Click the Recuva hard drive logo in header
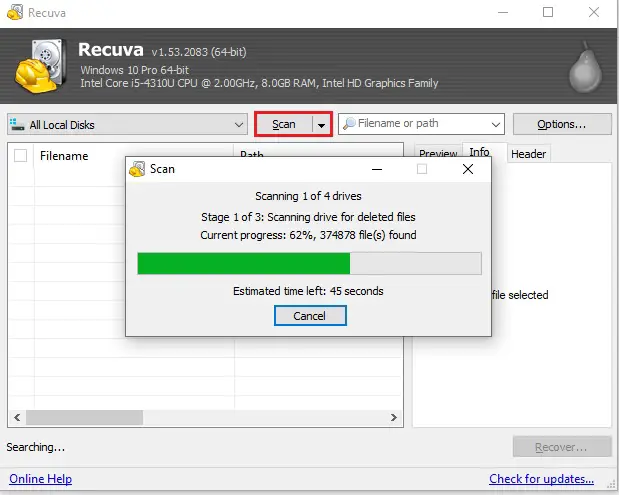This screenshot has height=495, width=619. tap(41, 66)
